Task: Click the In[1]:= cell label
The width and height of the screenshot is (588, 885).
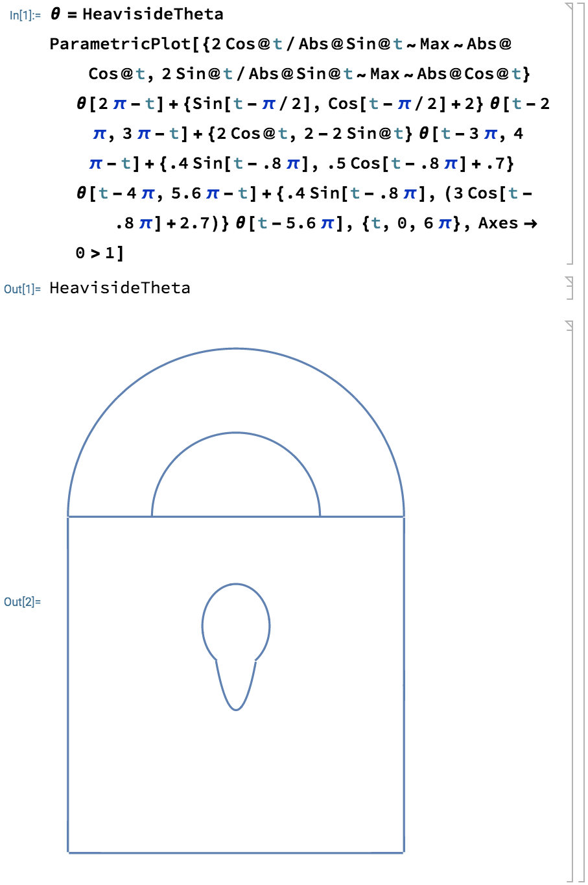Action: 25,15
